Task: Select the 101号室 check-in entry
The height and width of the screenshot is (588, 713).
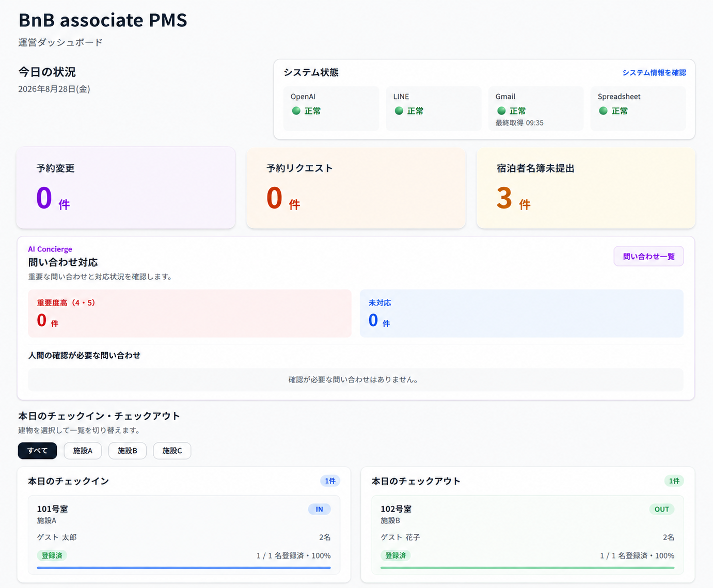Action: coord(184,535)
